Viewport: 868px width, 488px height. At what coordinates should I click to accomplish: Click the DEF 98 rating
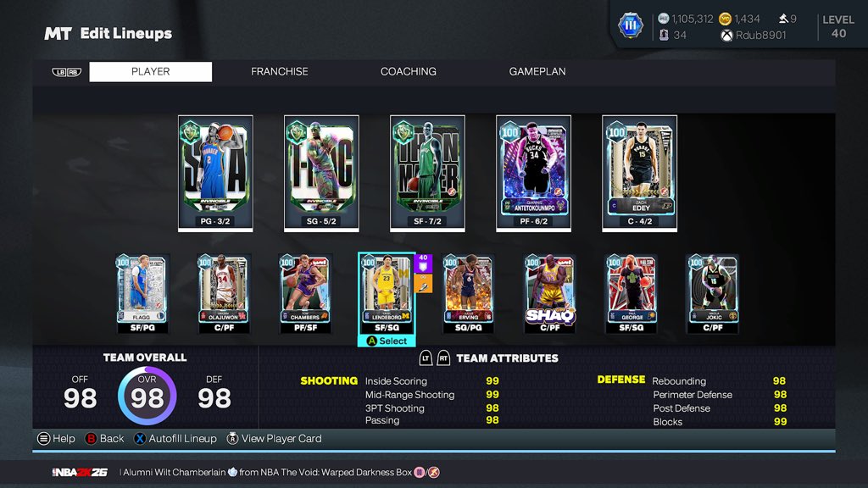(214, 393)
